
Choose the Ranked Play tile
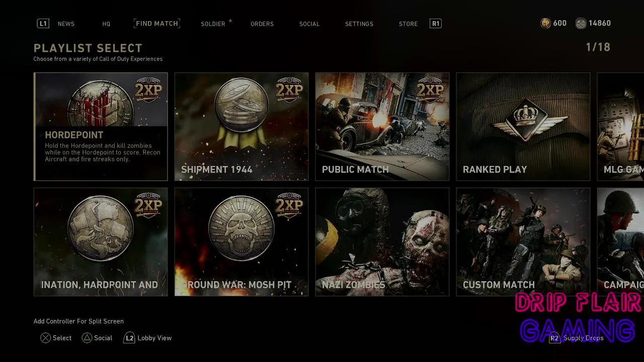pyautogui.click(x=523, y=127)
